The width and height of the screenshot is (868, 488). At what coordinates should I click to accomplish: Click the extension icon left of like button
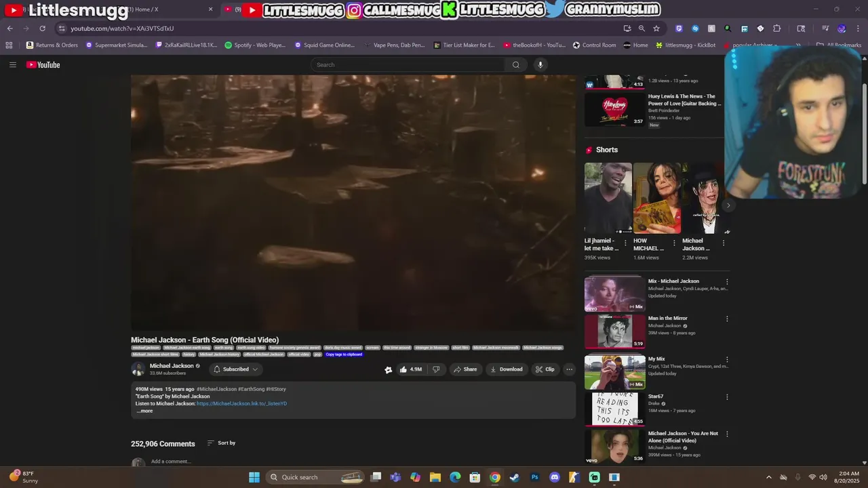pos(388,369)
